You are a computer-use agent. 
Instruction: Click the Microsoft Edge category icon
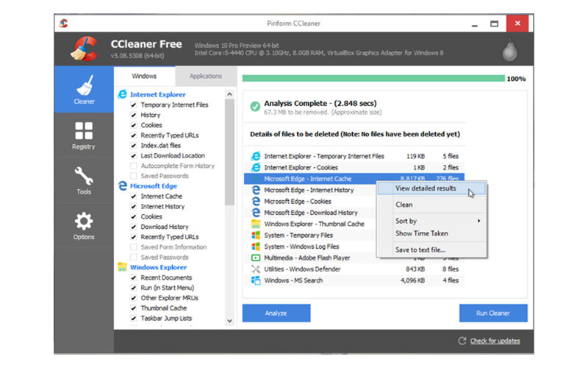(x=122, y=186)
